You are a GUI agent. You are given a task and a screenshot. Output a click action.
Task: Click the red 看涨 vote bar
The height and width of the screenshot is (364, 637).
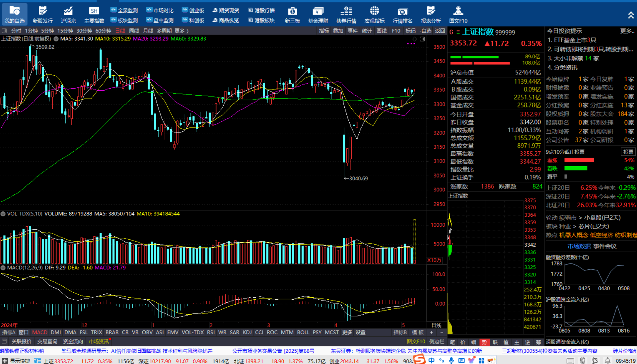coord(579,160)
